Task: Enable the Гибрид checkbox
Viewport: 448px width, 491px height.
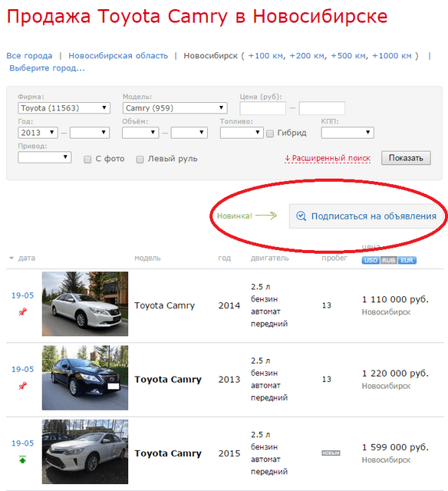Action: click(x=270, y=133)
